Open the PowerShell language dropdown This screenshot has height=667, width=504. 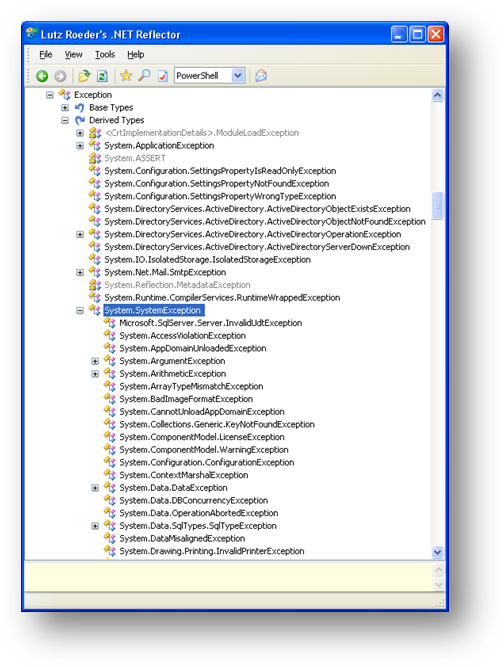tap(238, 76)
